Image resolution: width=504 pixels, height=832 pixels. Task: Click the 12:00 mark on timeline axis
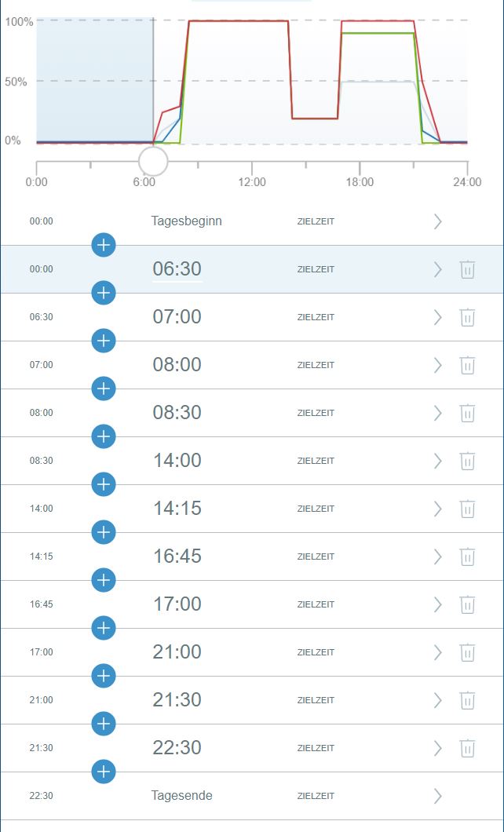(252, 182)
